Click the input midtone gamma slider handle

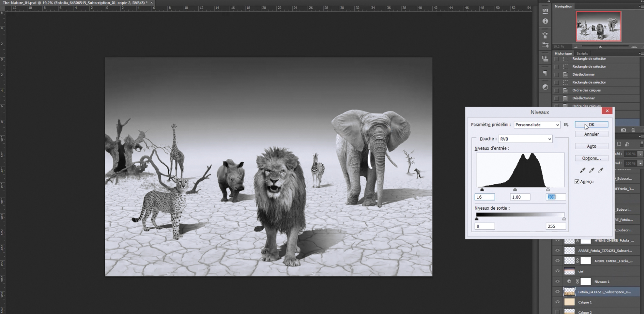click(515, 190)
